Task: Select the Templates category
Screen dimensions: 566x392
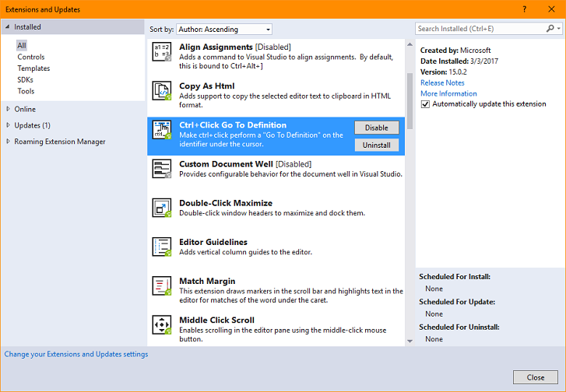Action: point(33,68)
